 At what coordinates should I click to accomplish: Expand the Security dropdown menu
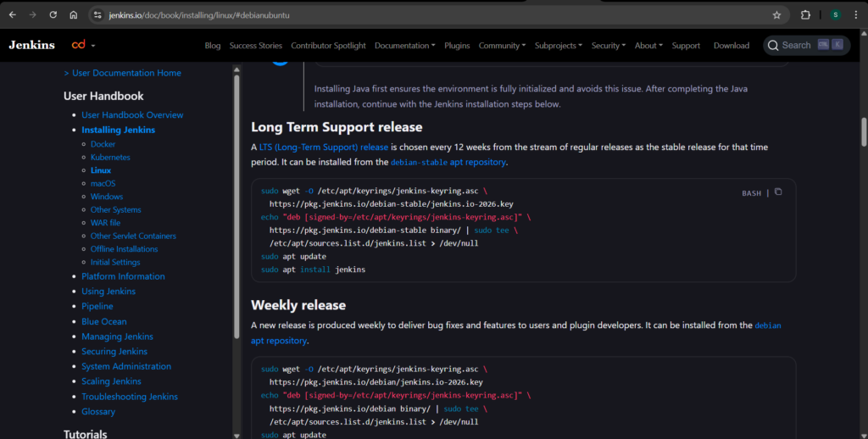point(609,46)
